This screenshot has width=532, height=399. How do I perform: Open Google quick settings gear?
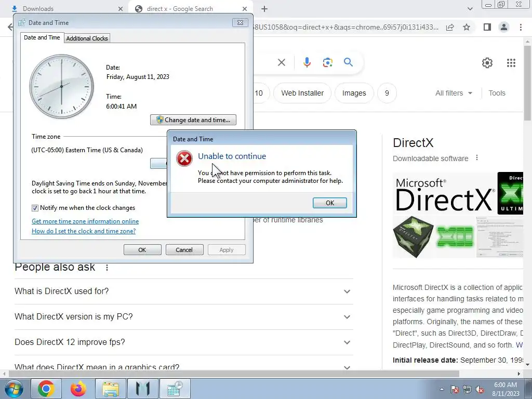(487, 63)
